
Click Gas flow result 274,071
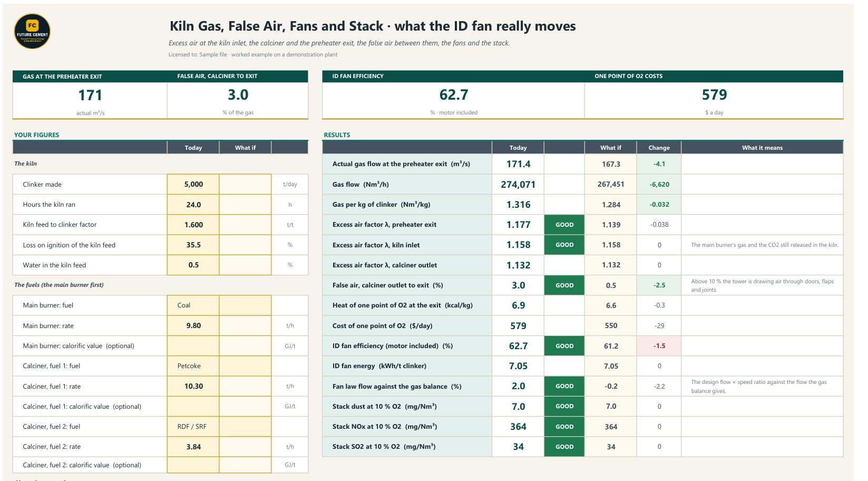pos(518,185)
